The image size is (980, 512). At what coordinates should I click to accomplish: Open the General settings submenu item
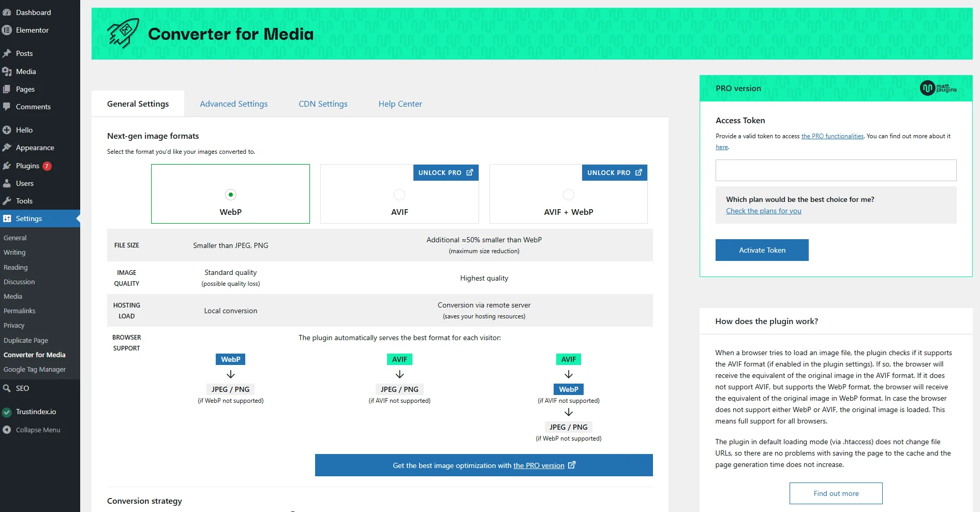pyautogui.click(x=15, y=238)
